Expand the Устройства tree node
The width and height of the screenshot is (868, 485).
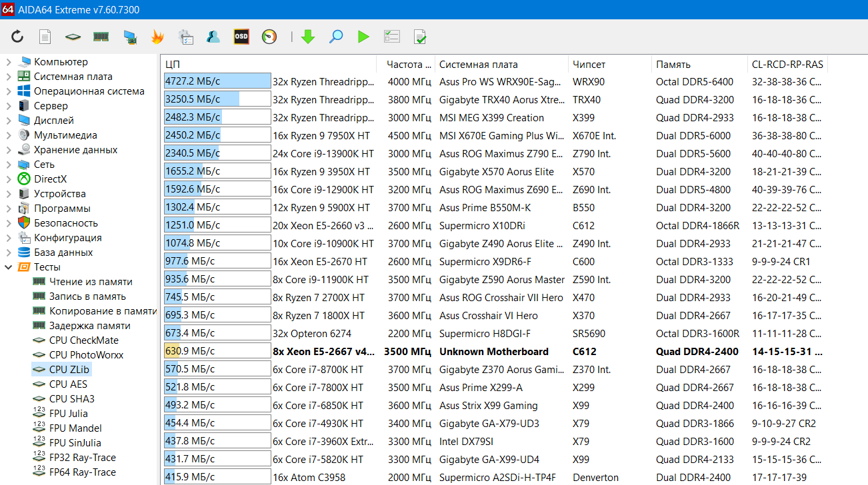point(8,194)
